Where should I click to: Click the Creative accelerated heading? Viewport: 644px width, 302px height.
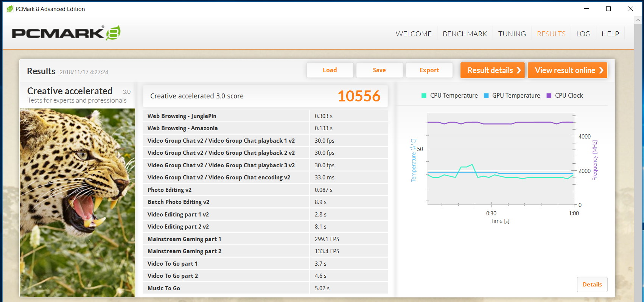pyautogui.click(x=70, y=91)
